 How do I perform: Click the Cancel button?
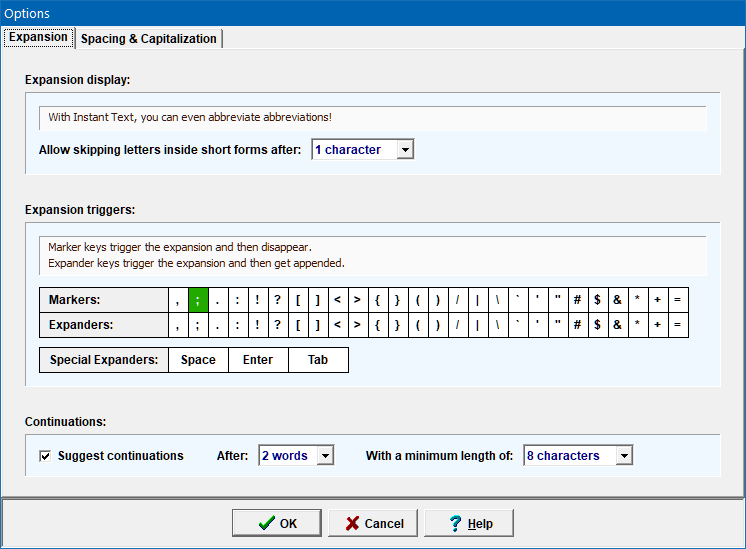coord(373,523)
